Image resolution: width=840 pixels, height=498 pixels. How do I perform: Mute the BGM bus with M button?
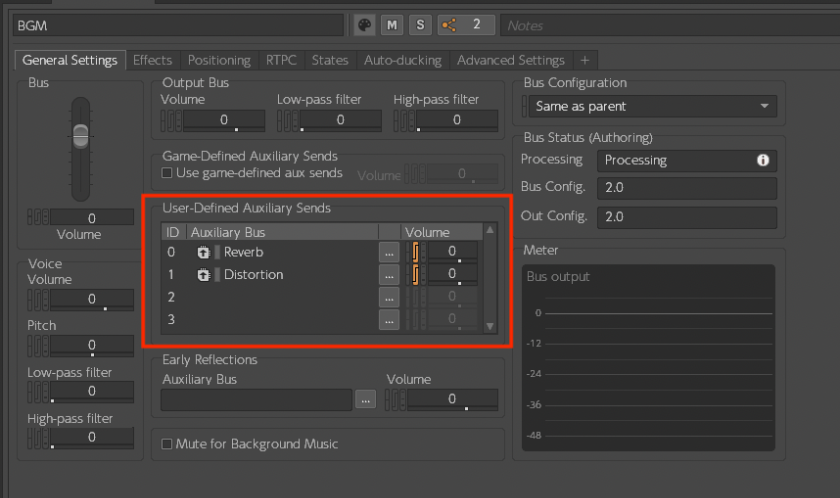[x=392, y=24]
